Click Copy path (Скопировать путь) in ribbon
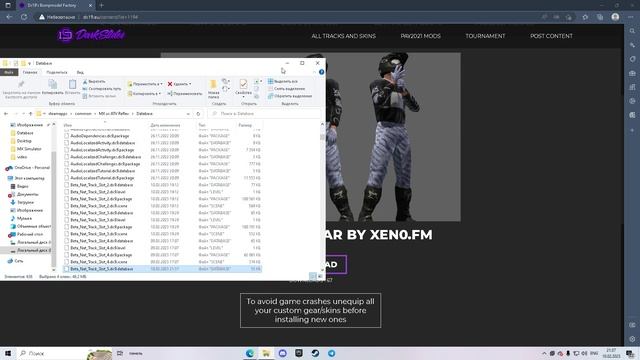Image resolution: width=640 pixels, height=360 pixels. 102,89
